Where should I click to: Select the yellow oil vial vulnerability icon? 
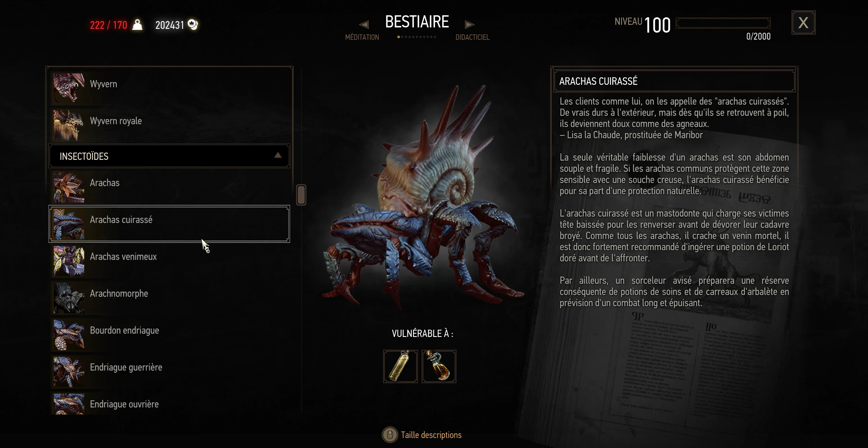[400, 366]
